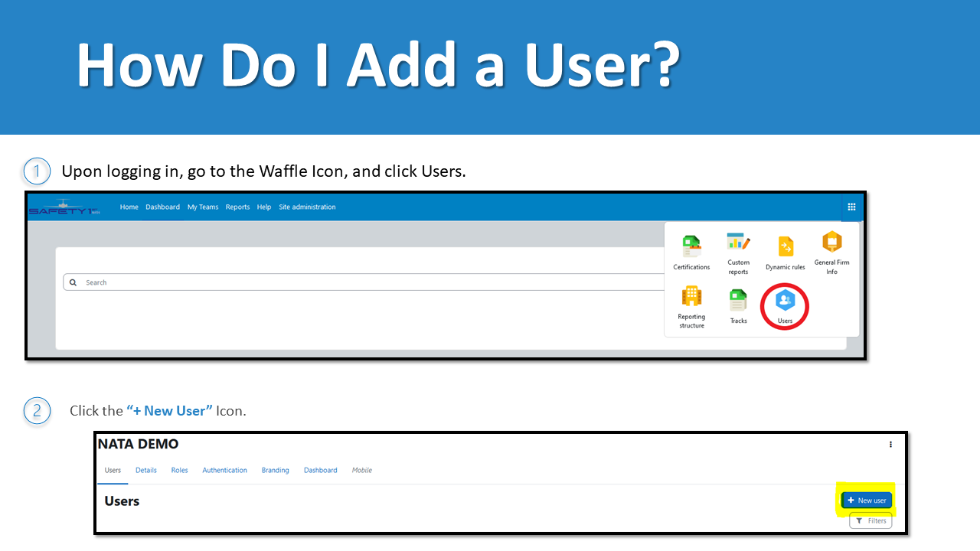Select the Mobile tab
Image resolution: width=980 pixels, height=551 pixels.
[361, 470]
